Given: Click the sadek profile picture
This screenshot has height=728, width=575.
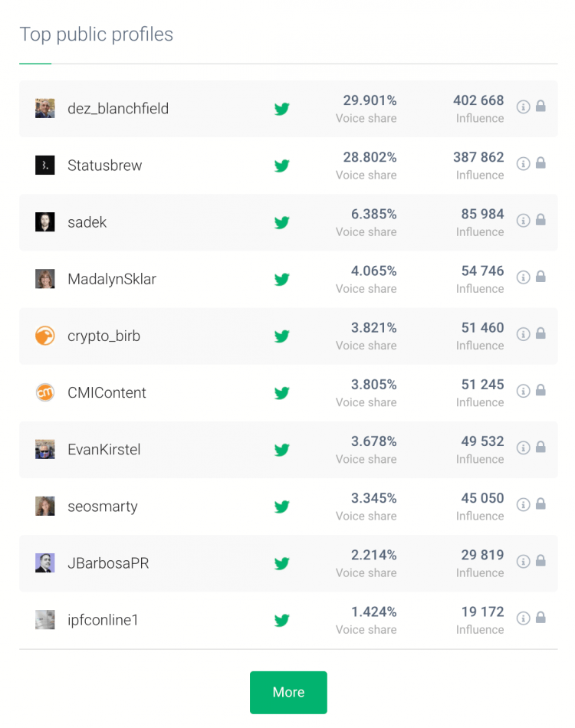Looking at the screenshot, I should 45,222.
